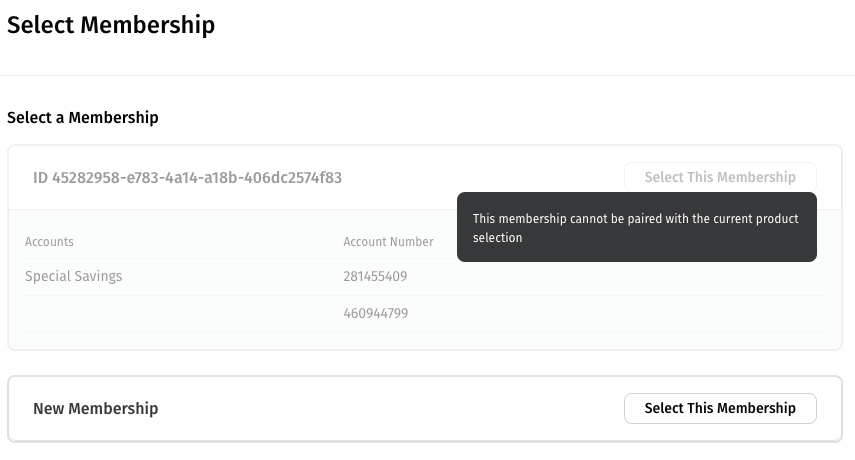
Task: Click the New Membership label
Action: coord(96,408)
